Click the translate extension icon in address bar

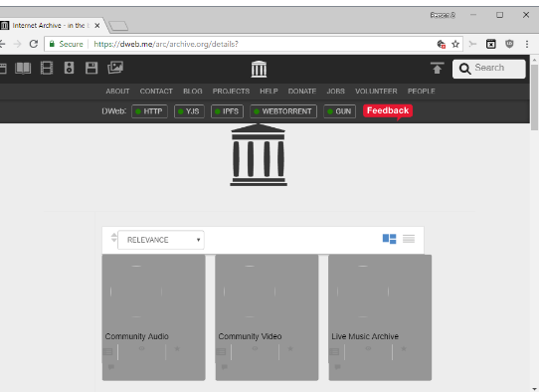pos(441,44)
